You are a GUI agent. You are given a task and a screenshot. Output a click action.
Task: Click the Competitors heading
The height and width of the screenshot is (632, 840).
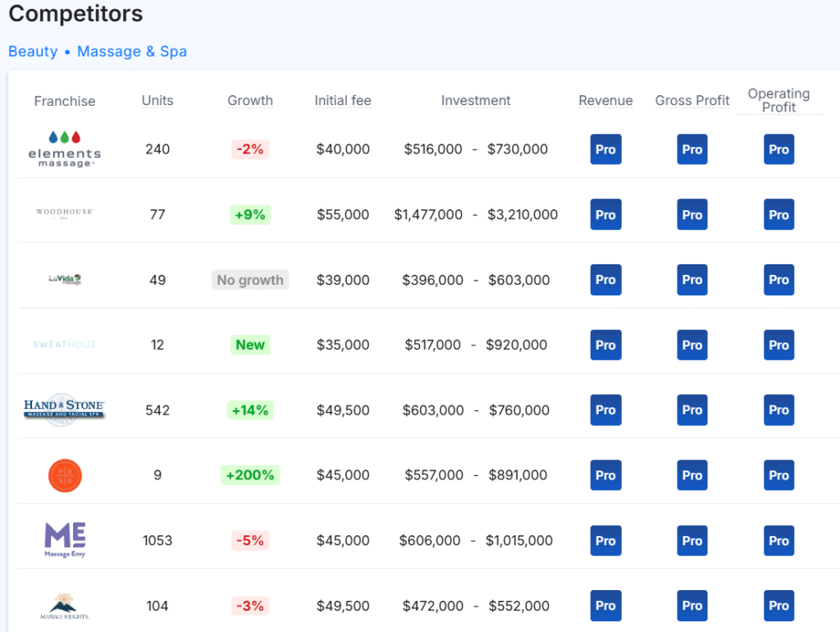[x=75, y=13]
